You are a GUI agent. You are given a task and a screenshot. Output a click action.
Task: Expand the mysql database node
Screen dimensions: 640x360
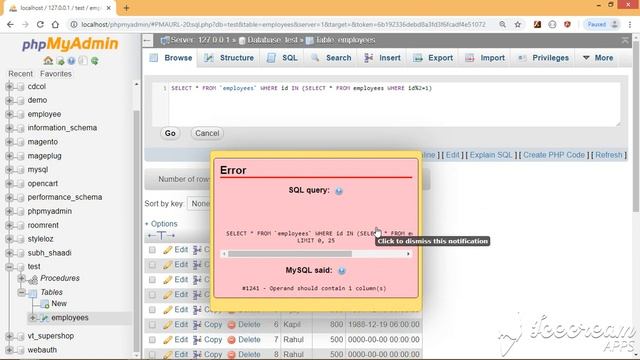click(x=9, y=170)
